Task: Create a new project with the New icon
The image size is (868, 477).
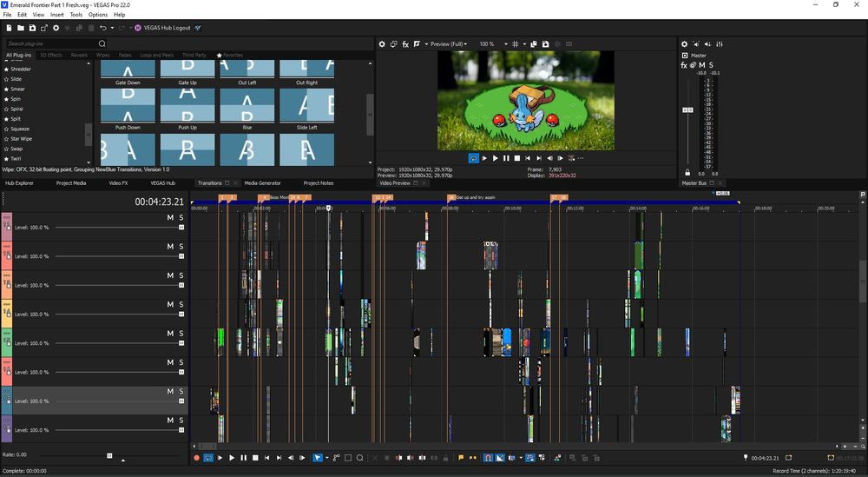Action: tap(9, 28)
